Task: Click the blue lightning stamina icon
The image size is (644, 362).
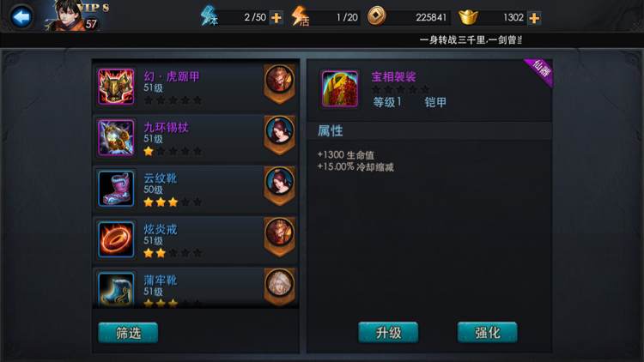Action: 209,16
